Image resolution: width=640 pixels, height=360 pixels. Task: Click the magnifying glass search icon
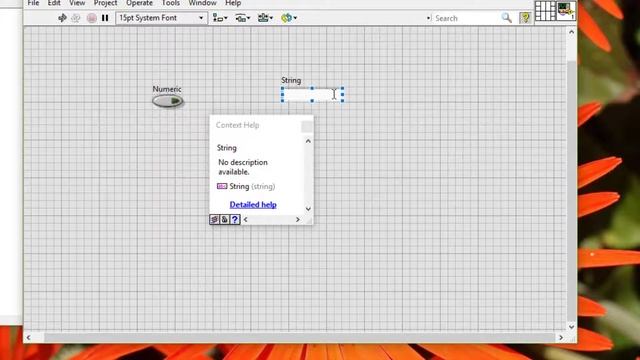pos(507,18)
